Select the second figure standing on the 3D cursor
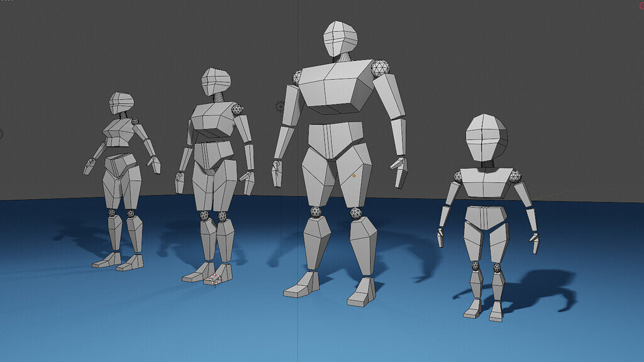The image size is (644, 362). pyautogui.click(x=215, y=177)
